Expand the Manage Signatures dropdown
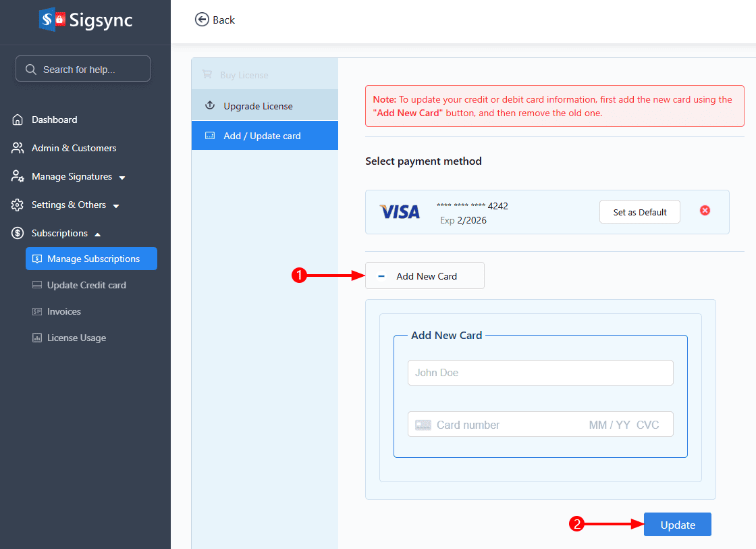756x549 pixels. tap(122, 177)
